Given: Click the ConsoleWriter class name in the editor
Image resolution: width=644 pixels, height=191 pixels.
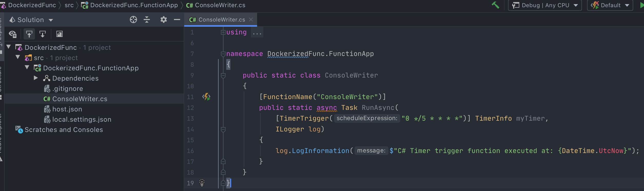Looking at the screenshot, I should click(351, 75).
